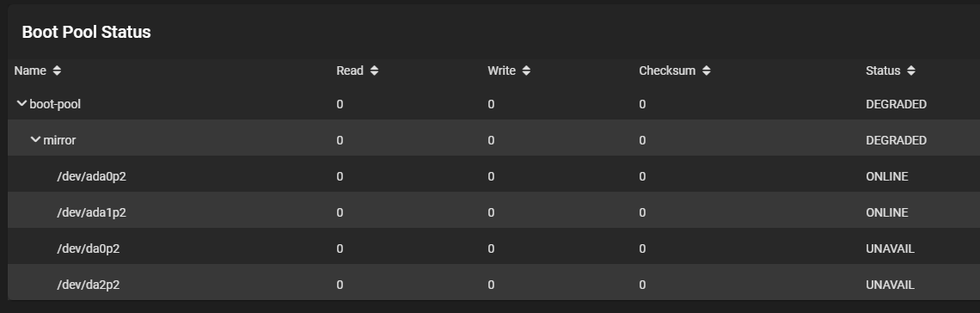Sort table by Checksum header text
This screenshot has width=980, height=313.
pyautogui.click(x=667, y=71)
